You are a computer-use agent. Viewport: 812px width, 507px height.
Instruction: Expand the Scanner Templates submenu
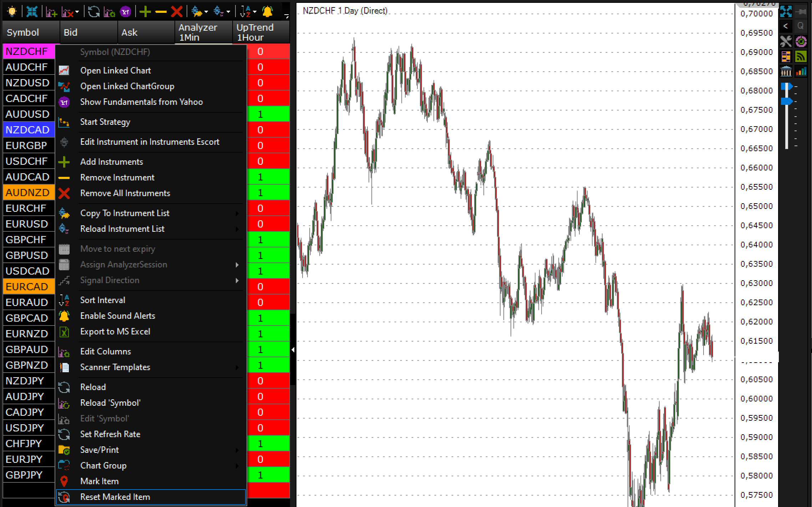click(x=115, y=367)
